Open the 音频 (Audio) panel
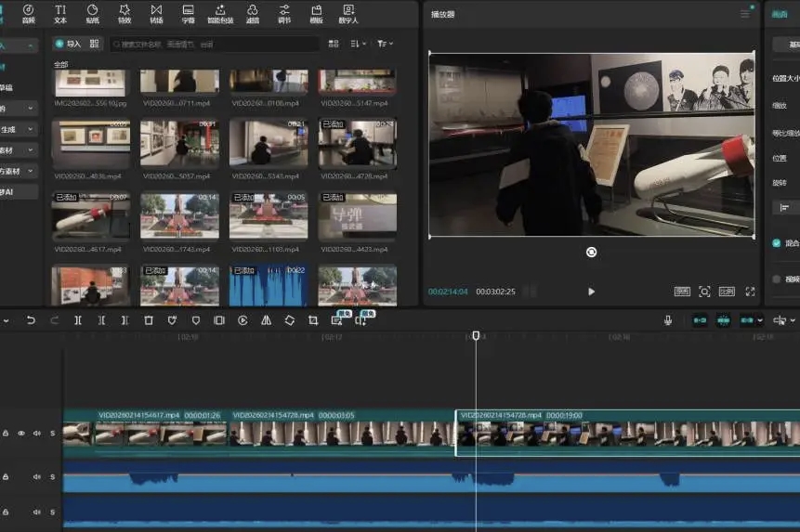 click(x=28, y=13)
